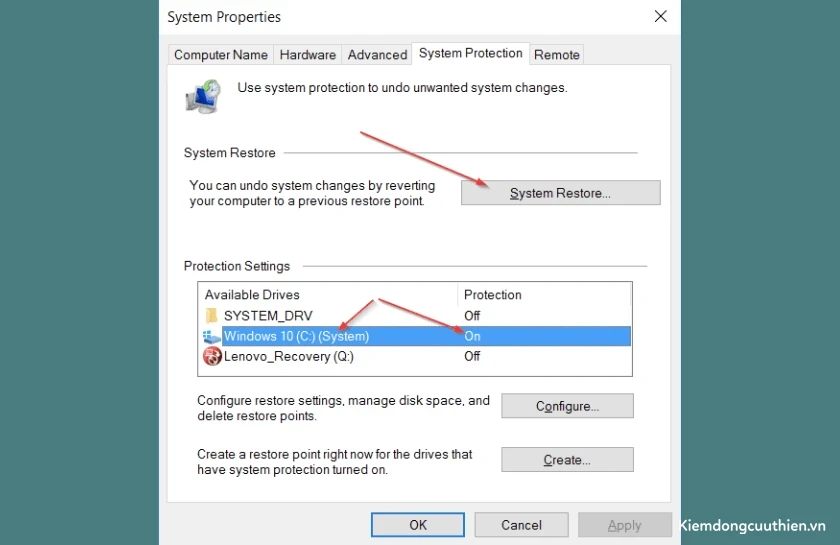Click the system protection computer icon
The height and width of the screenshot is (545, 840).
coord(203,96)
